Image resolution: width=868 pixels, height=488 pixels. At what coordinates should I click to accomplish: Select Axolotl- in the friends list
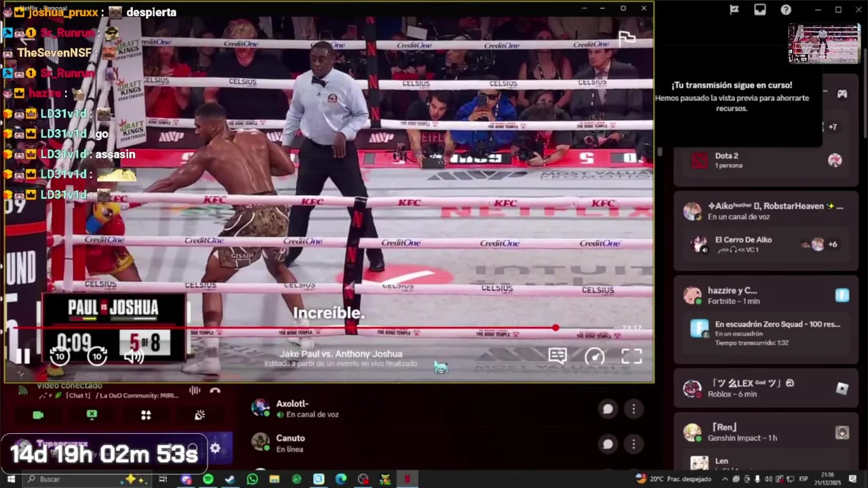(x=448, y=409)
